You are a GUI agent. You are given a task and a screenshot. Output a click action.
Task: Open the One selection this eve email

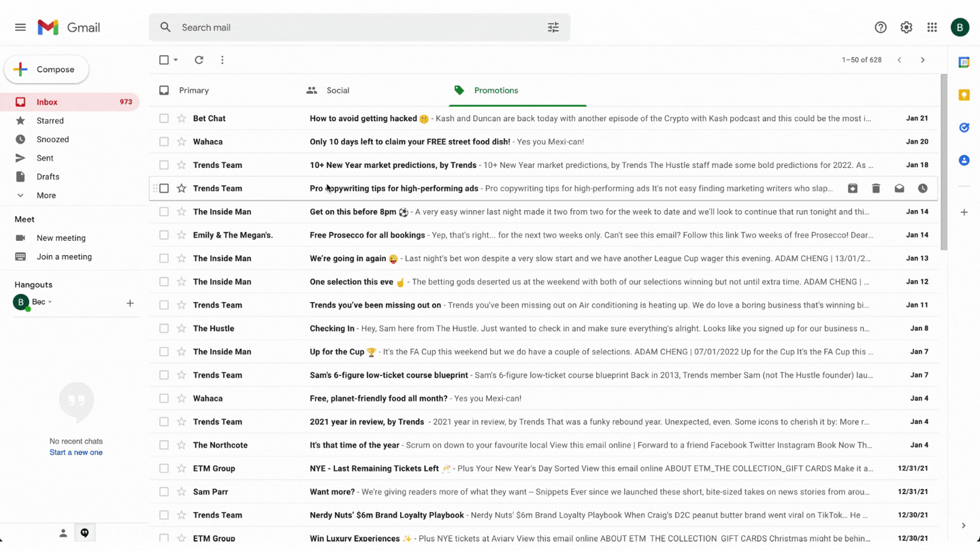point(544,282)
